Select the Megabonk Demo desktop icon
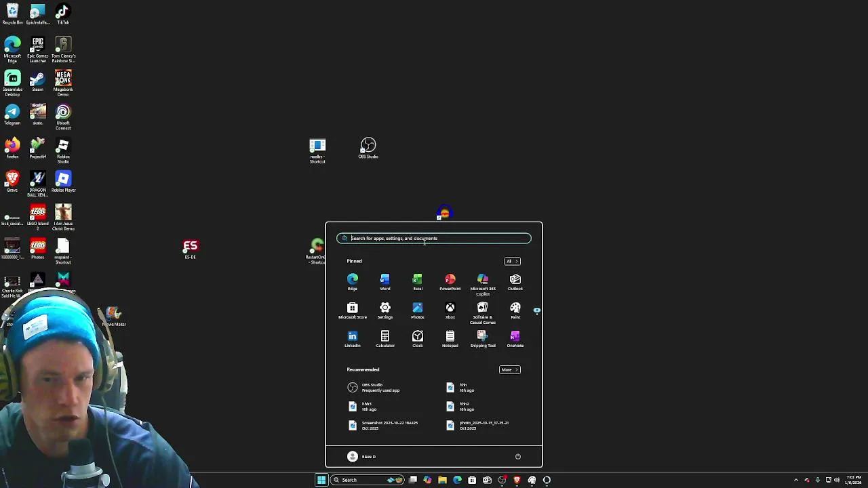 [x=63, y=83]
